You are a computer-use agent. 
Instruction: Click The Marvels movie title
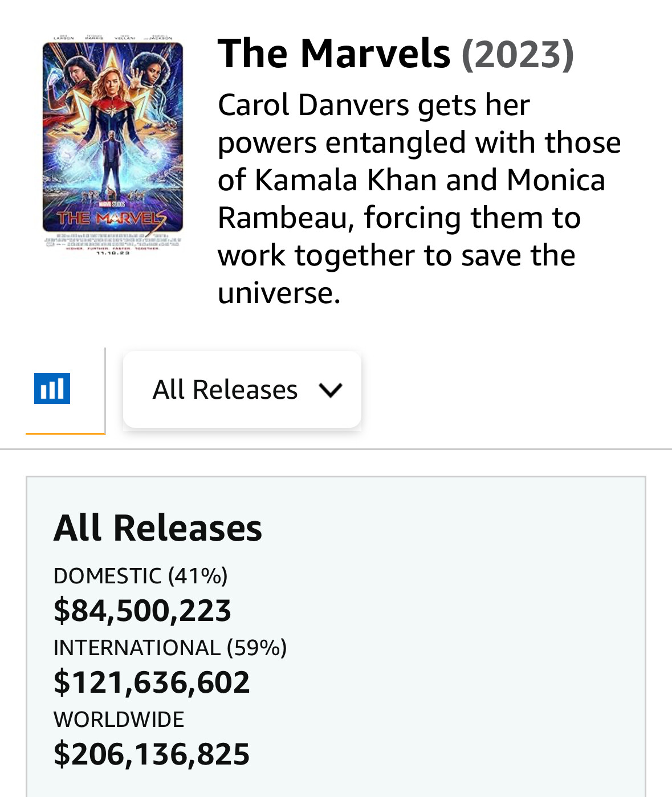(334, 54)
